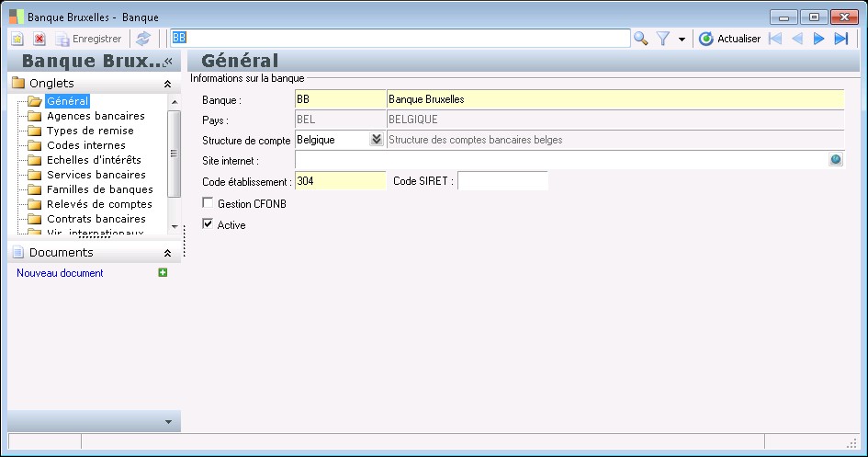The image size is (868, 457).
Task: Click the Site internet field
Action: tap(561, 160)
